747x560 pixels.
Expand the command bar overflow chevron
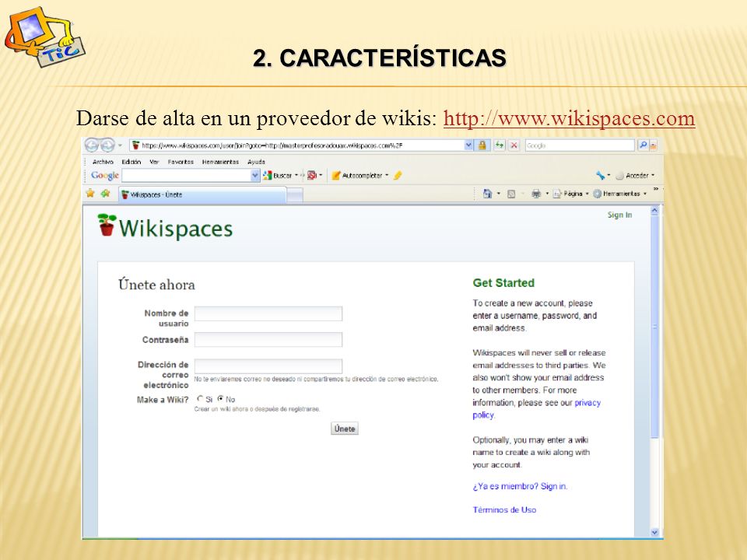[655, 190]
